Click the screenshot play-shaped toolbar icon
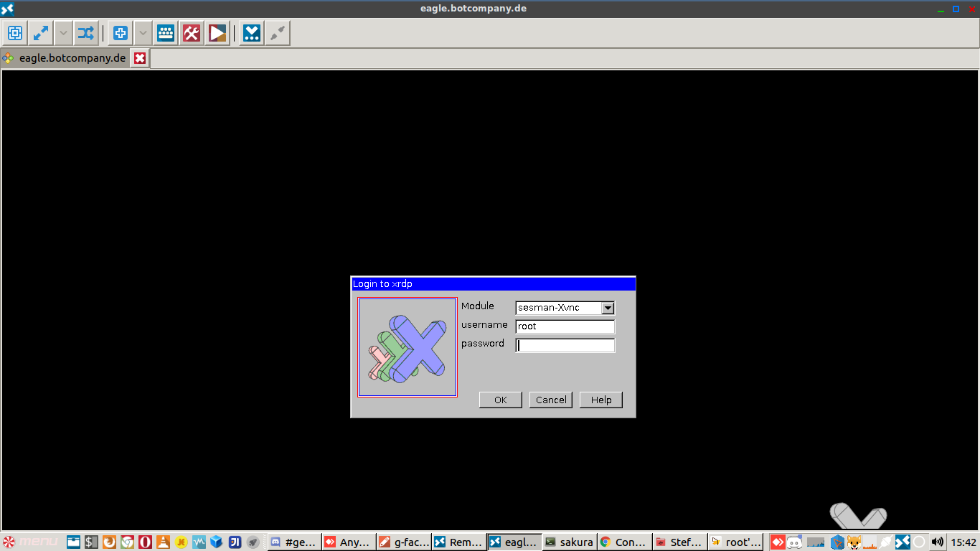Viewport: 980px width, 551px height. tap(217, 33)
